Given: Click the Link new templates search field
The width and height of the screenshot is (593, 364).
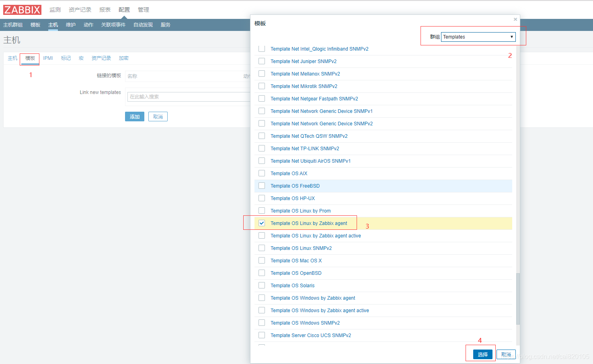Looking at the screenshot, I should pyautogui.click(x=189, y=97).
